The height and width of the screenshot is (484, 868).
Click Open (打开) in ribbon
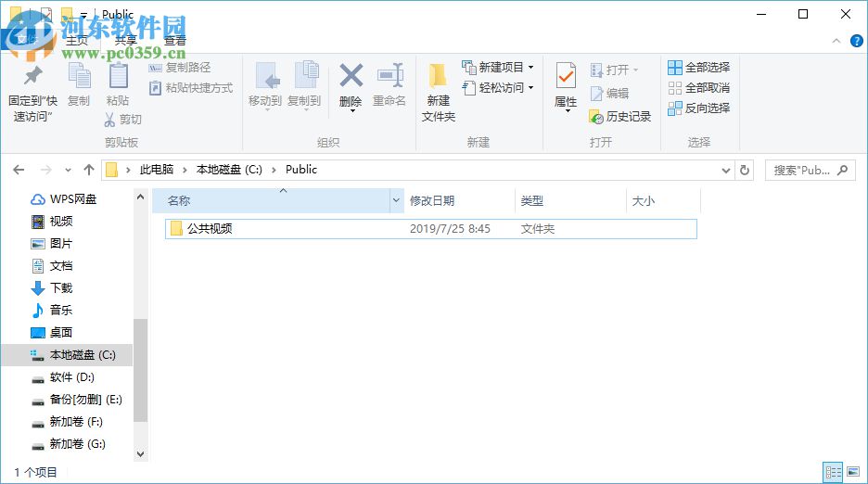point(615,70)
